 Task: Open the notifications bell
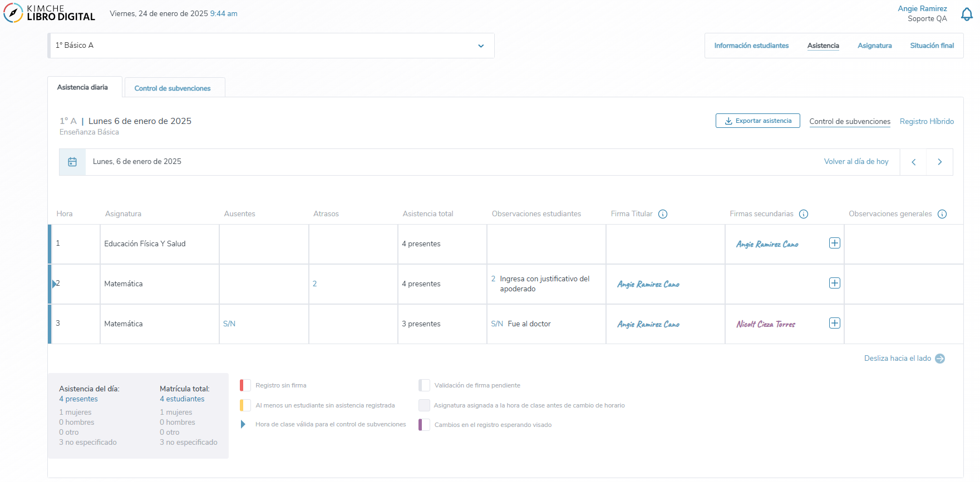(967, 14)
